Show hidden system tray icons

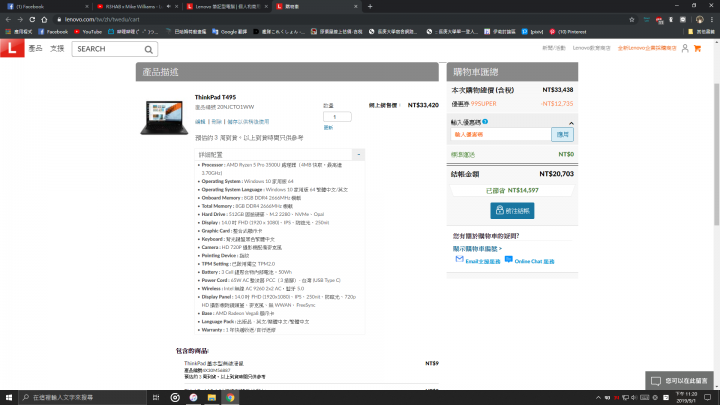pyautogui.click(x=598, y=398)
